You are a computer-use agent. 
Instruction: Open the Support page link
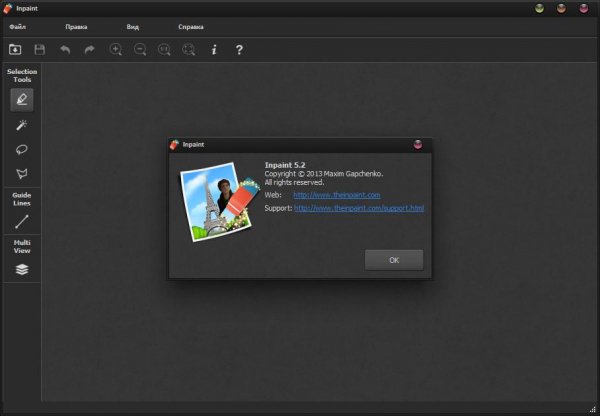click(x=359, y=208)
